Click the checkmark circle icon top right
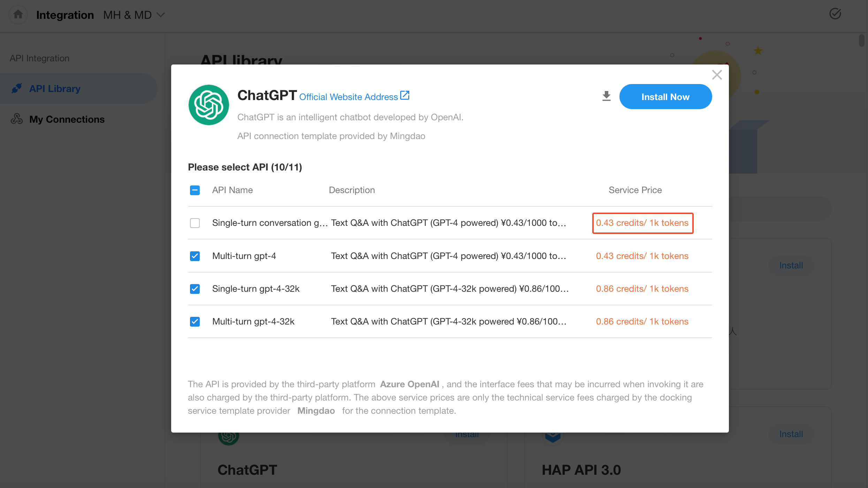The height and width of the screenshot is (488, 868). (835, 14)
